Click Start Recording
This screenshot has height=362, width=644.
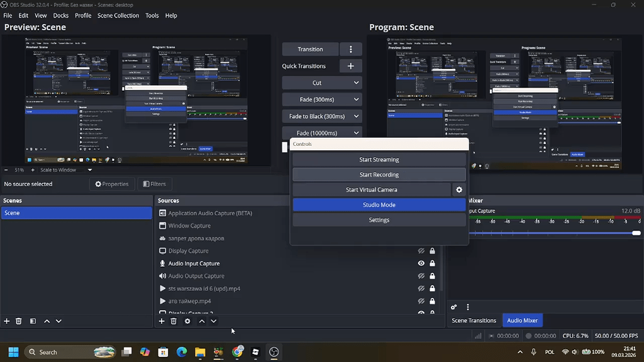(x=379, y=175)
